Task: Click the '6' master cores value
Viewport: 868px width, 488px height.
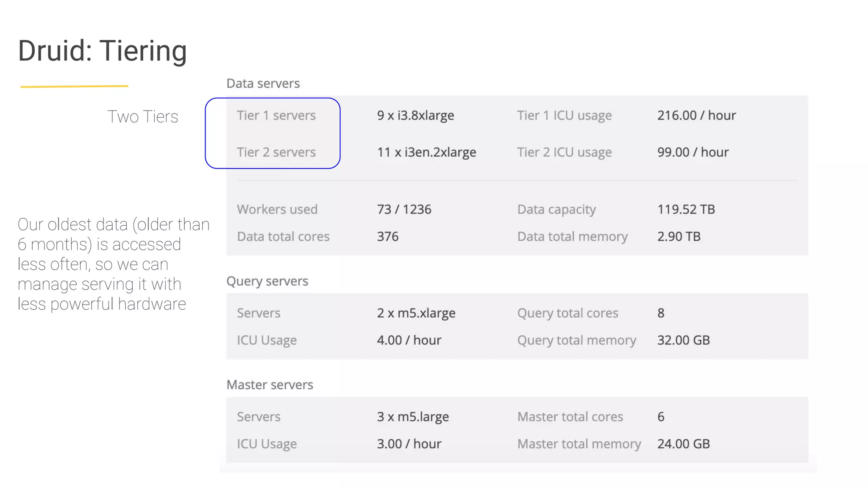Action: [661, 417]
